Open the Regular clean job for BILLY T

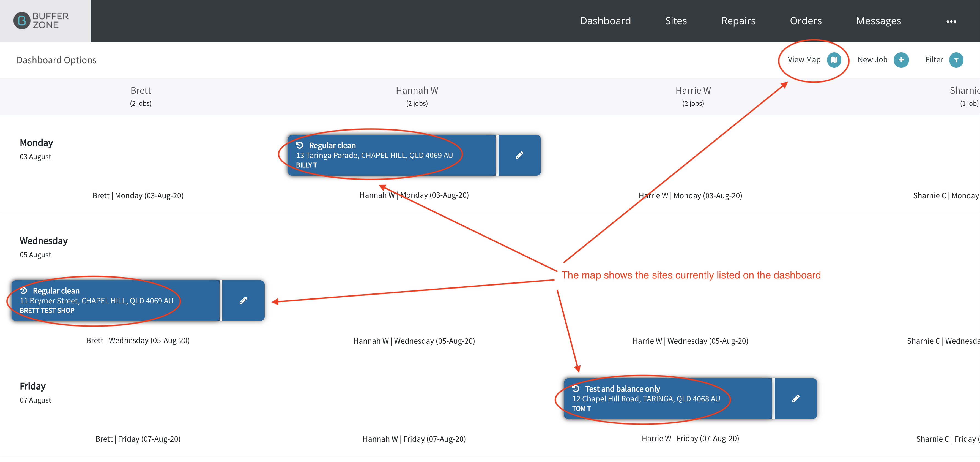point(392,155)
